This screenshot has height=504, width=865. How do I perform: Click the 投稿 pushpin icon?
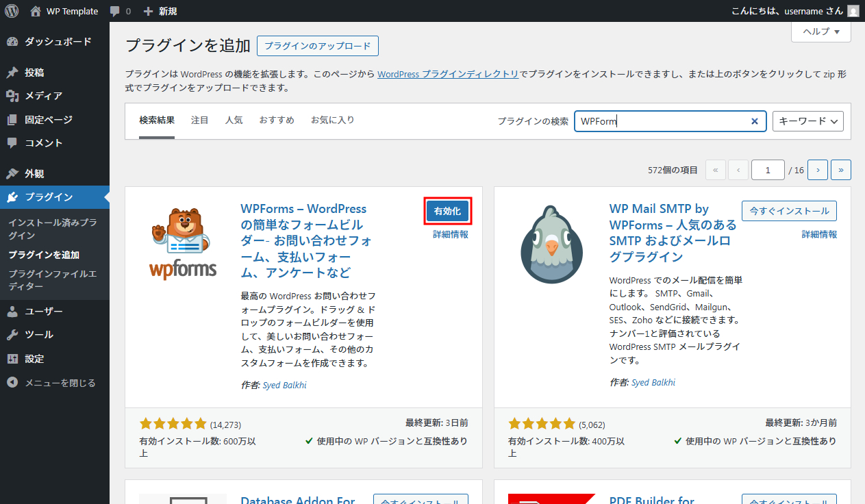point(12,73)
